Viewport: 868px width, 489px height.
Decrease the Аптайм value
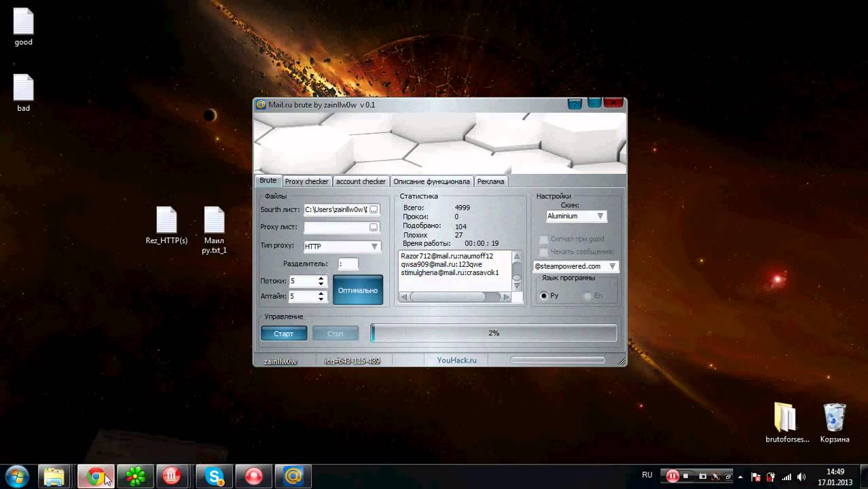pyautogui.click(x=321, y=299)
